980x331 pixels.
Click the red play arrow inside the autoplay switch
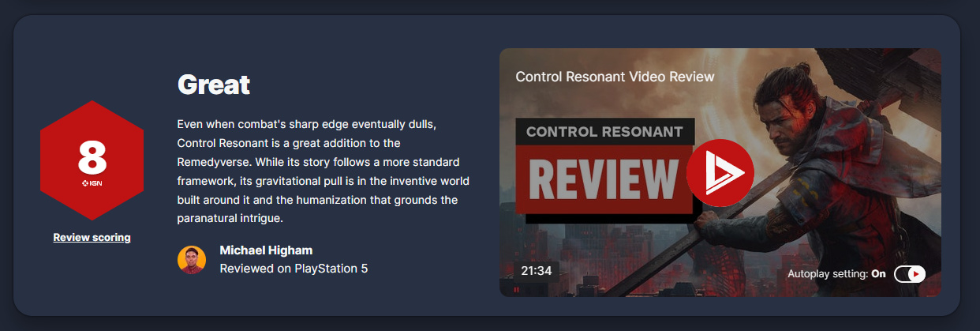click(x=916, y=274)
